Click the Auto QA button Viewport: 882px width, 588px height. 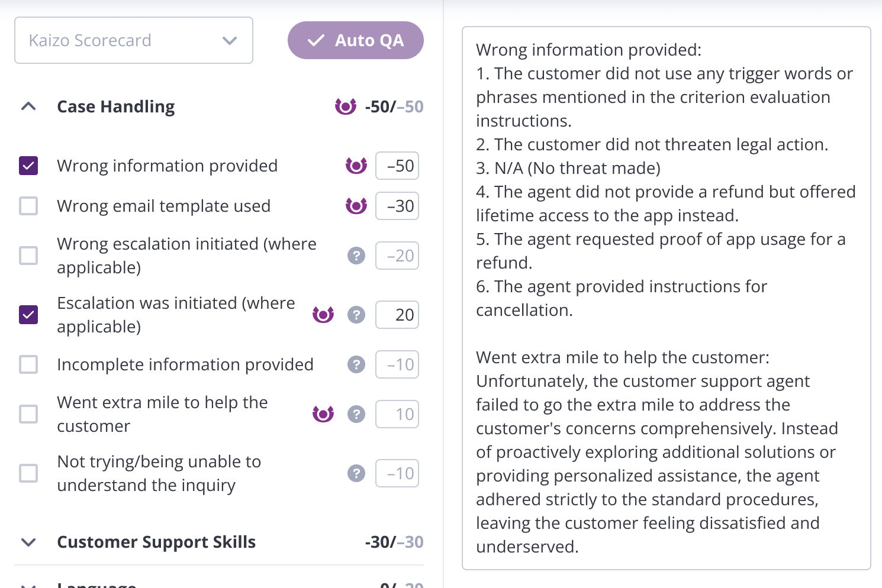356,40
